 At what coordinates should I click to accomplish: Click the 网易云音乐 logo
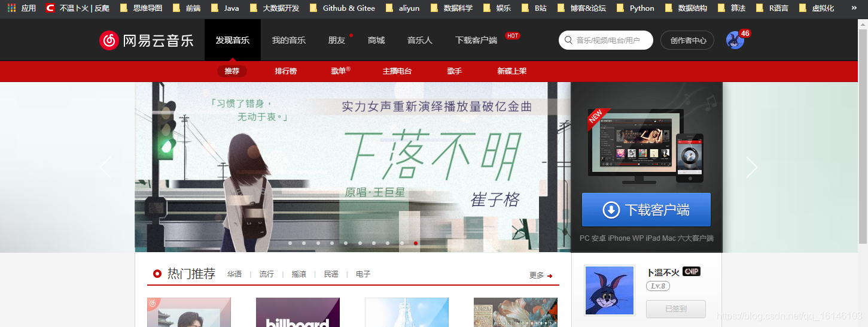click(147, 40)
